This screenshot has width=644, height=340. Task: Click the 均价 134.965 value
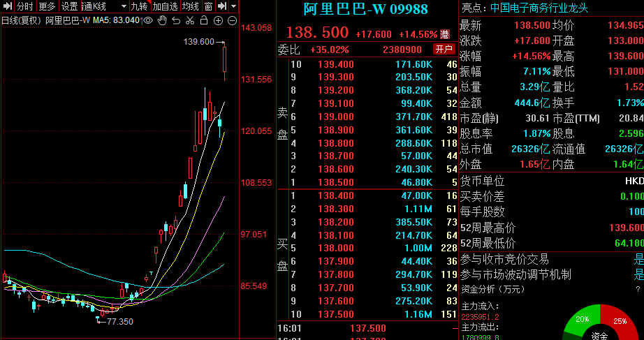[626, 25]
